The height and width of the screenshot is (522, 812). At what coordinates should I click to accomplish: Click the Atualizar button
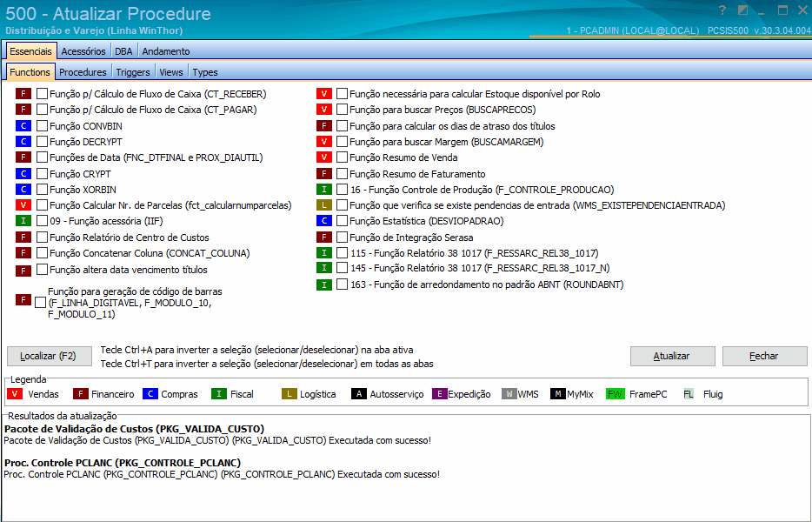click(672, 356)
